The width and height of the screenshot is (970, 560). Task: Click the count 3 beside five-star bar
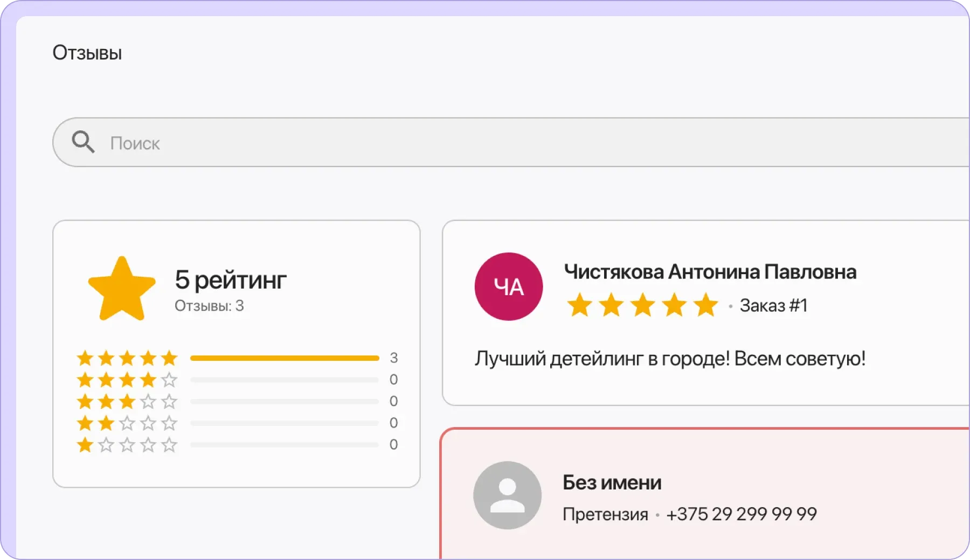394,358
